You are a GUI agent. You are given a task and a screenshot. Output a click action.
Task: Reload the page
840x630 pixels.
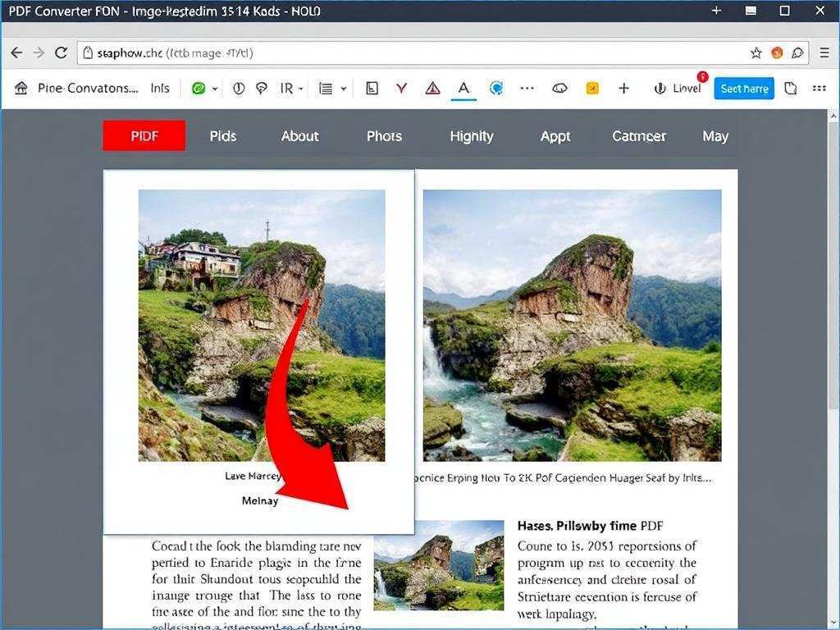pyautogui.click(x=61, y=52)
